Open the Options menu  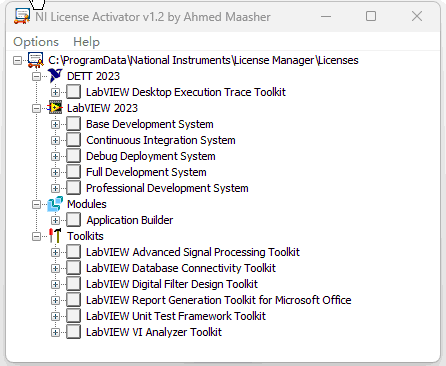pyautogui.click(x=36, y=42)
